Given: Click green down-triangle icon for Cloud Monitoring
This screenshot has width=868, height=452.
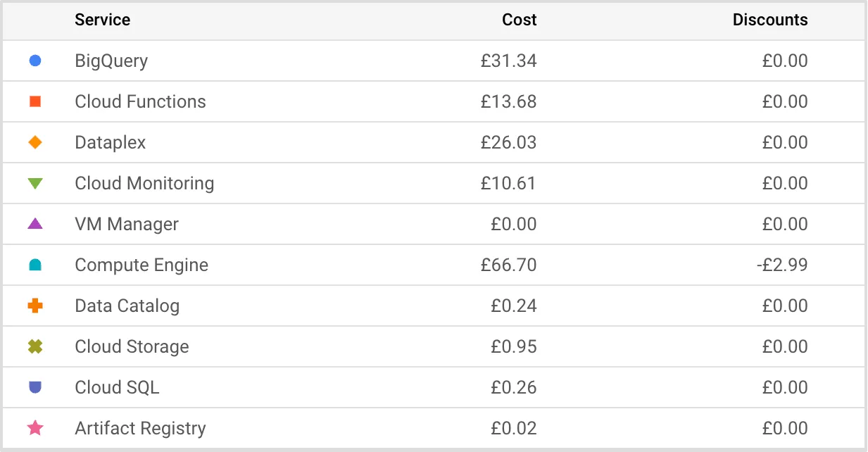Looking at the screenshot, I should tap(35, 184).
